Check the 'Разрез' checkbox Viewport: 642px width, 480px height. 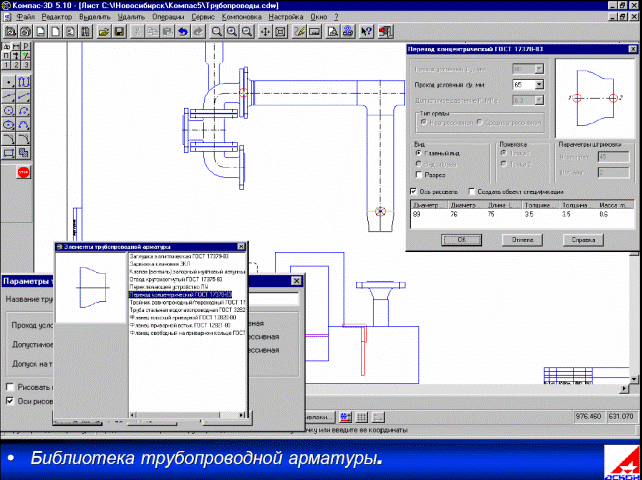coord(418,175)
